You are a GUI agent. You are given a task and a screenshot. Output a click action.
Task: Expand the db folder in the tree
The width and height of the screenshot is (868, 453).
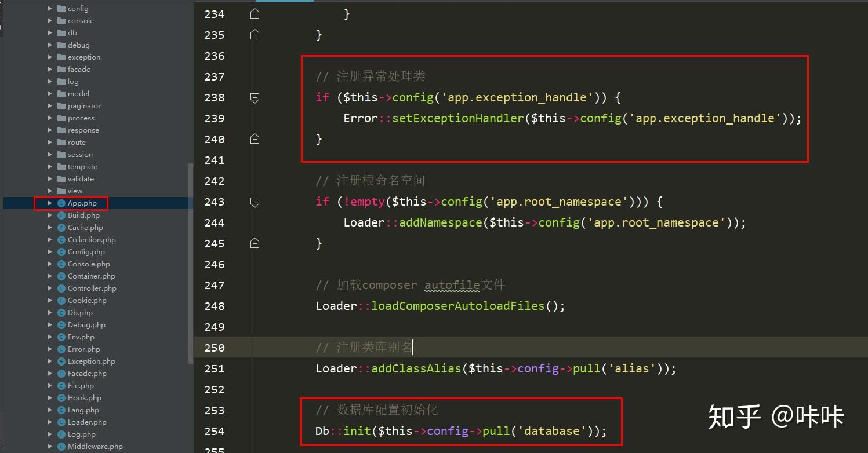50,32
